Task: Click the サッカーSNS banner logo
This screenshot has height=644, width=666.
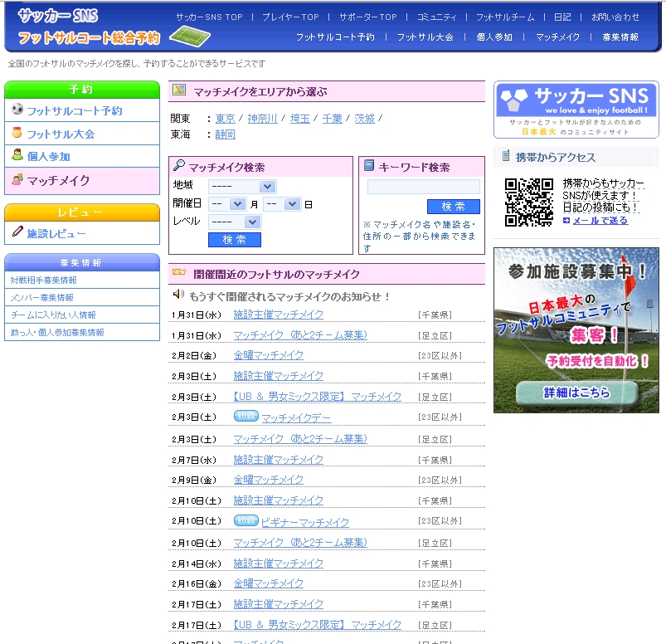Action: (x=576, y=109)
